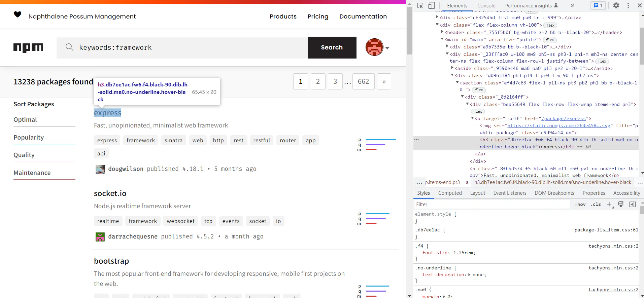The height and width of the screenshot is (298, 644).
Task: Click the Styles Filter input field
Action: pyautogui.click(x=492, y=204)
